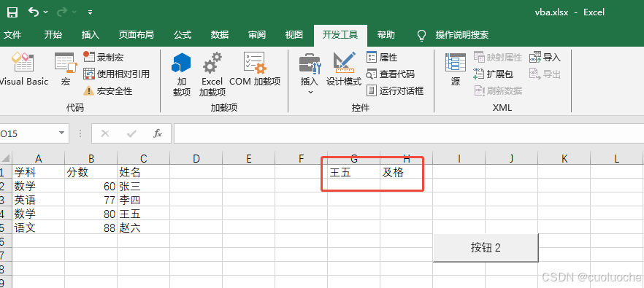Click the 按钮 2 form button

(x=486, y=247)
